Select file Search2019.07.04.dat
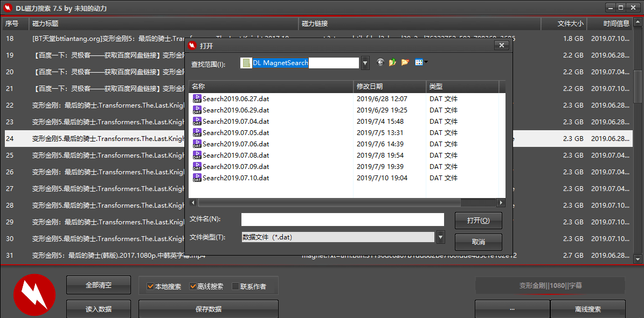 coord(236,121)
